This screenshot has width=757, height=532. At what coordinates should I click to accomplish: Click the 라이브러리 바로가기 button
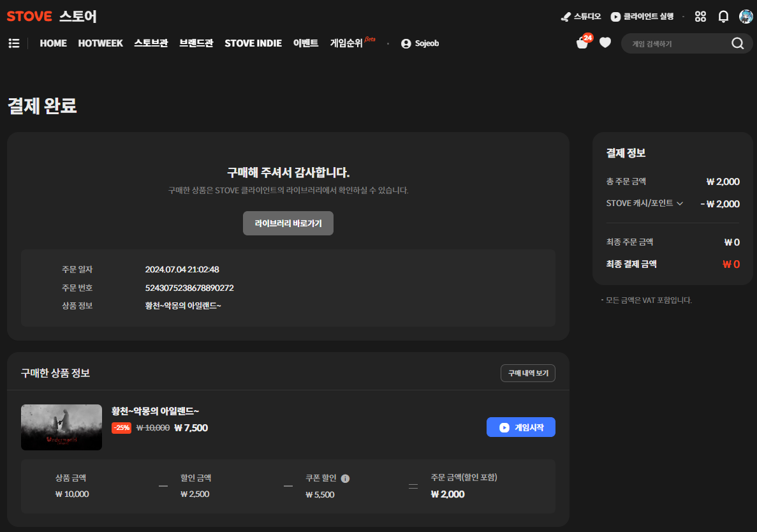(x=288, y=223)
